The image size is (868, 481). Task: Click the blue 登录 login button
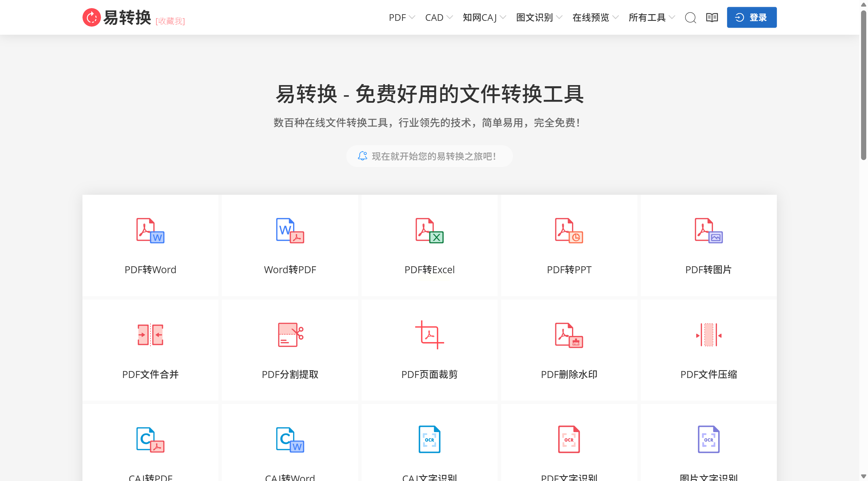[x=751, y=18]
